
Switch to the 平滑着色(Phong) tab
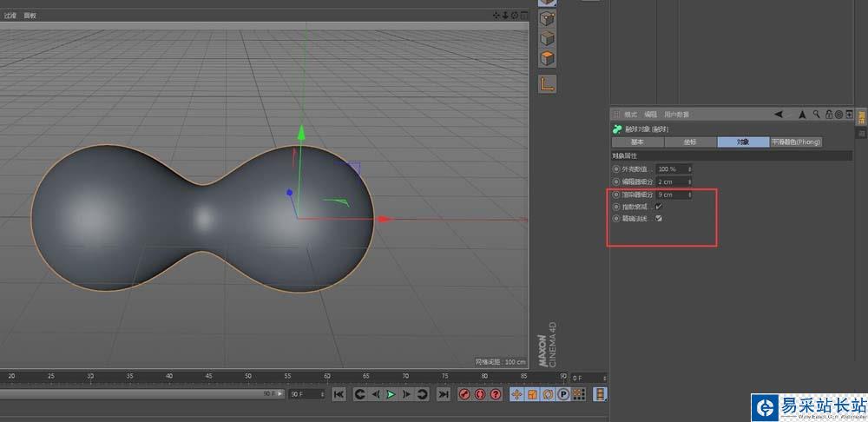[796, 142]
